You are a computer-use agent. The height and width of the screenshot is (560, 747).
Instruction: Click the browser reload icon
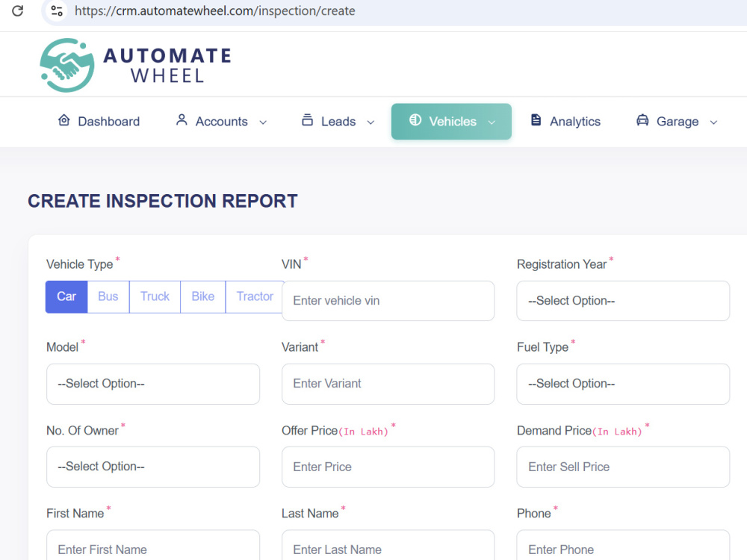click(x=18, y=10)
